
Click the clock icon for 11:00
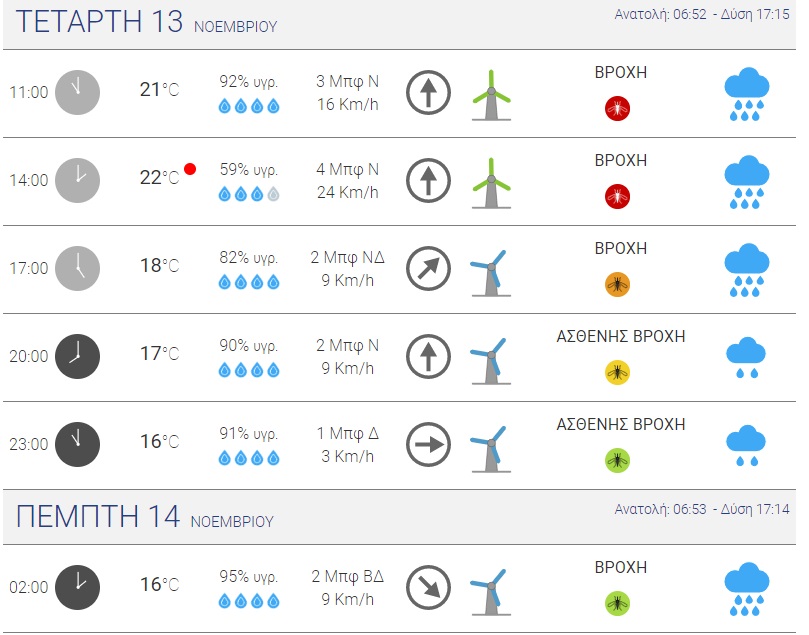[x=77, y=92]
